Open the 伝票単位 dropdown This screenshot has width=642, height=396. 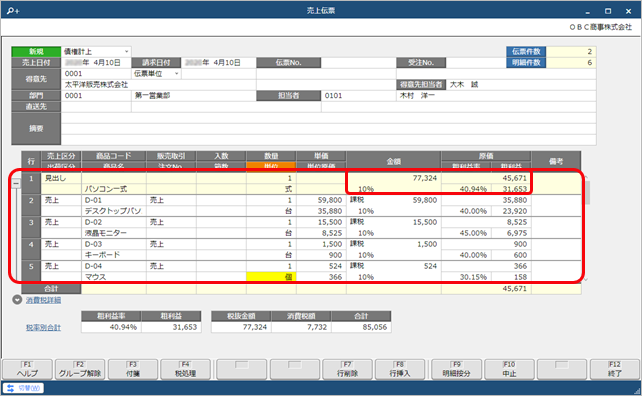pos(156,74)
